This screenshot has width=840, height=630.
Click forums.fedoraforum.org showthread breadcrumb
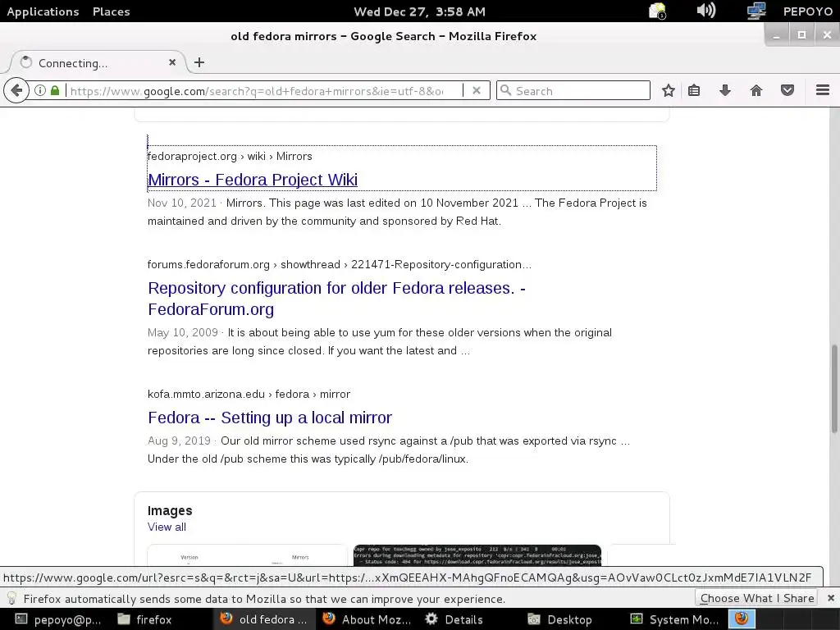pyautogui.click(x=339, y=264)
